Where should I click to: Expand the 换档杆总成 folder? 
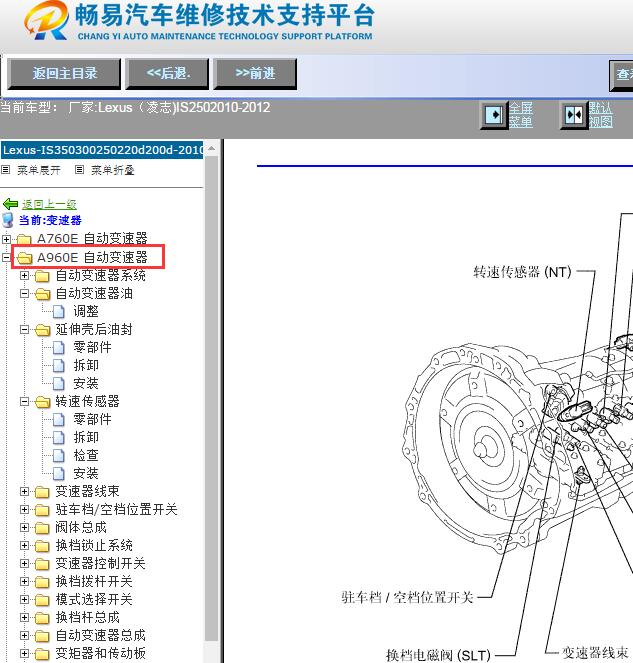click(25, 617)
